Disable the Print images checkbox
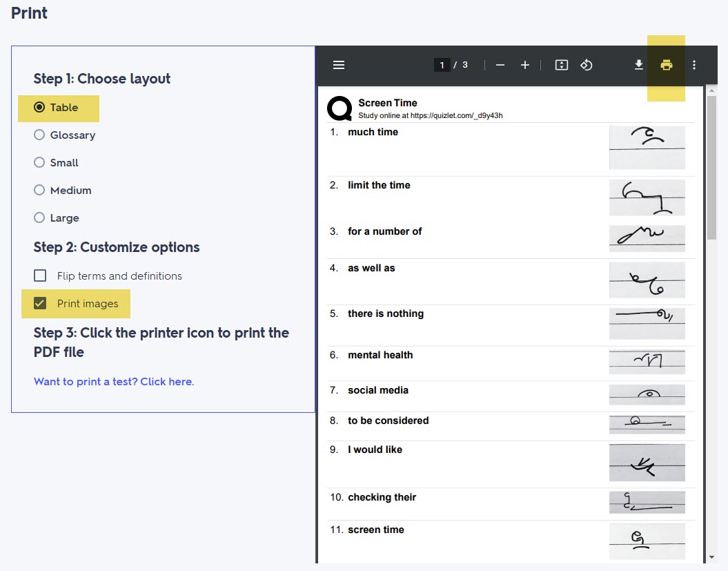This screenshot has width=728, height=571. coord(39,303)
